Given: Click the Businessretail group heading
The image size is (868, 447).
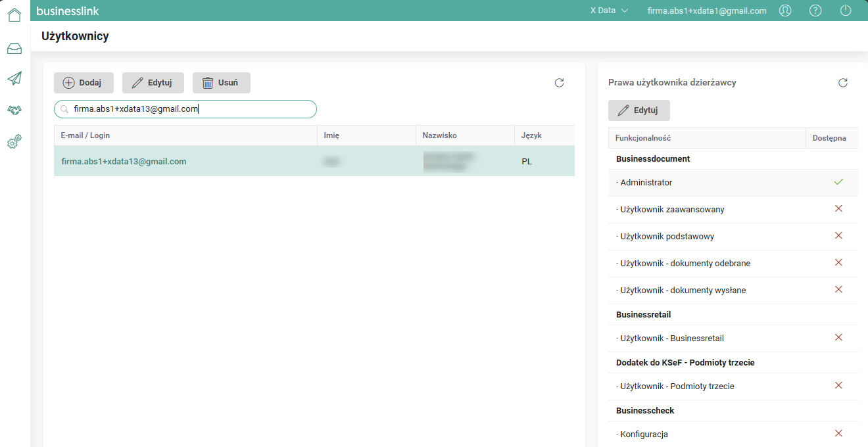Looking at the screenshot, I should click(x=644, y=315).
